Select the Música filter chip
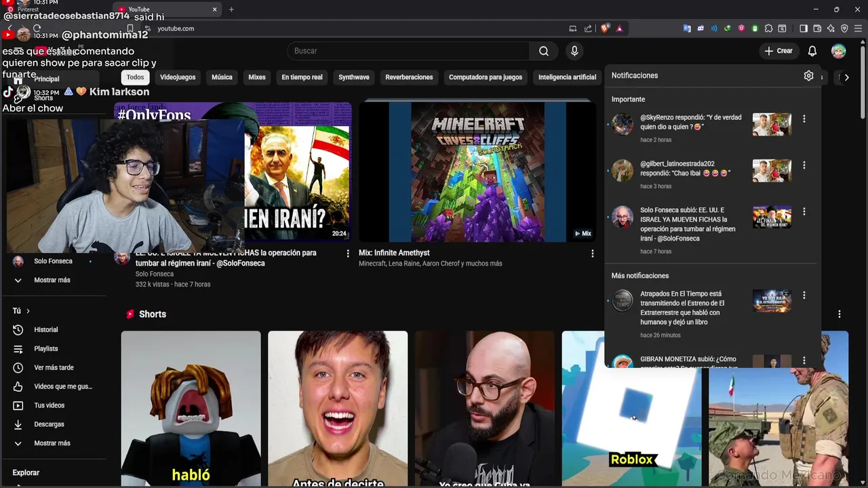868x488 pixels. click(222, 77)
